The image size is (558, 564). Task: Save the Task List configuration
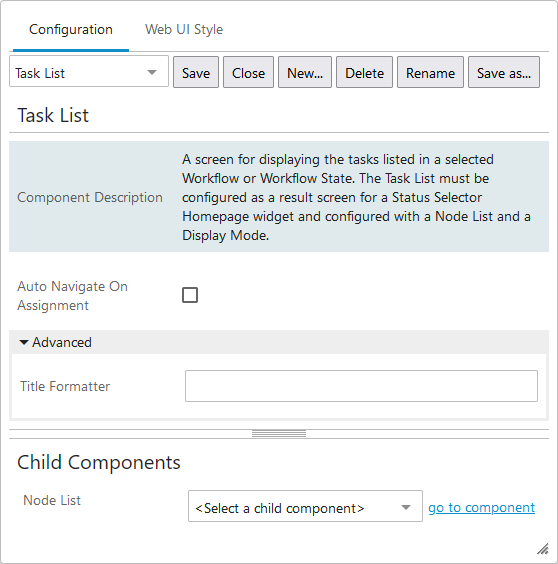coord(196,73)
